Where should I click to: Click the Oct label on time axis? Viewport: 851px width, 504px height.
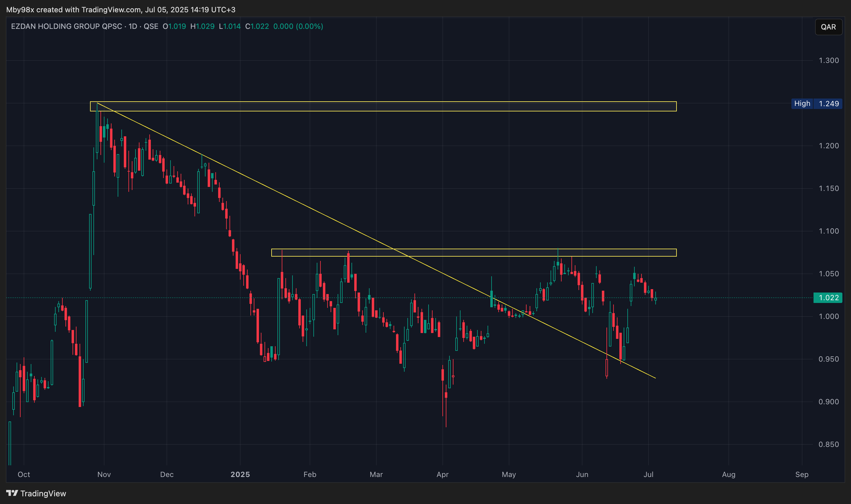tap(24, 475)
